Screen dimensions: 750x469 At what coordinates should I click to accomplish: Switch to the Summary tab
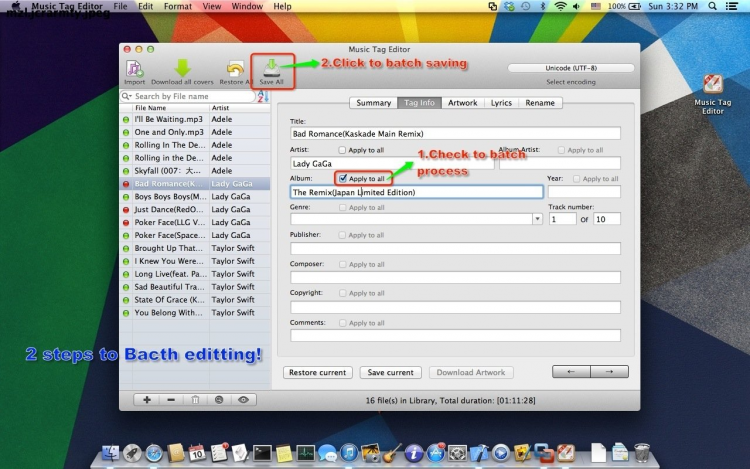point(374,103)
